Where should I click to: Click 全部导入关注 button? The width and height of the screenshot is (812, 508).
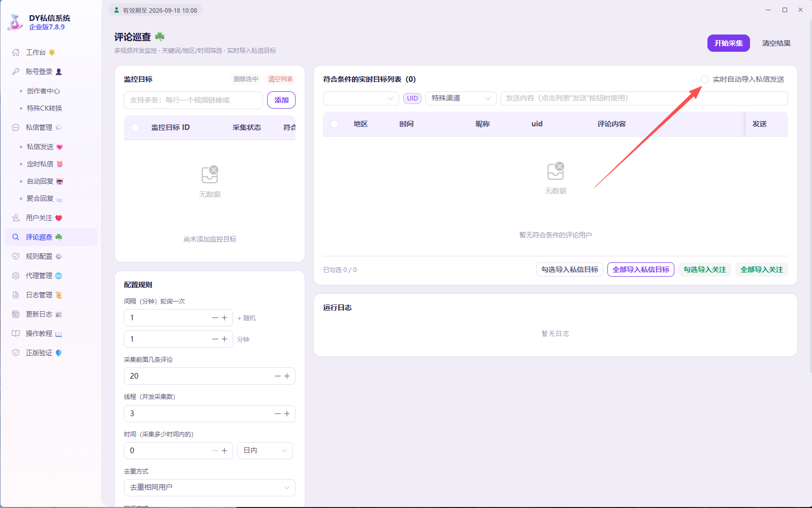762,269
